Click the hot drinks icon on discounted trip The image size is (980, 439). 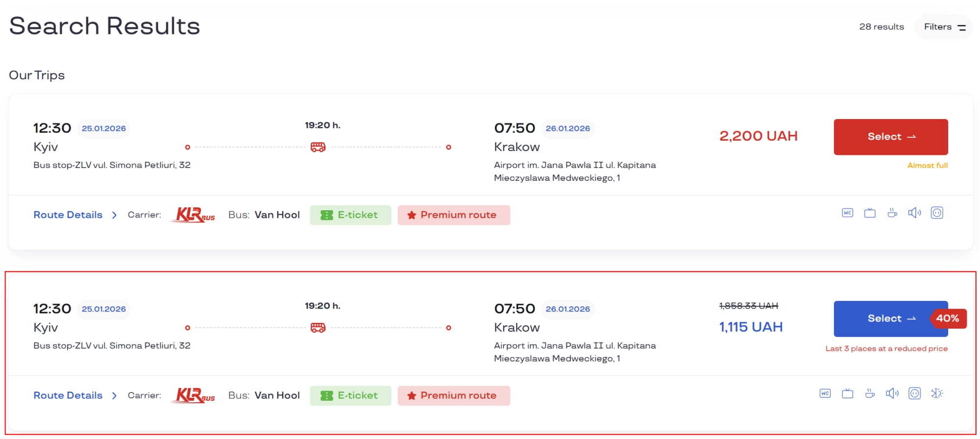point(870,393)
